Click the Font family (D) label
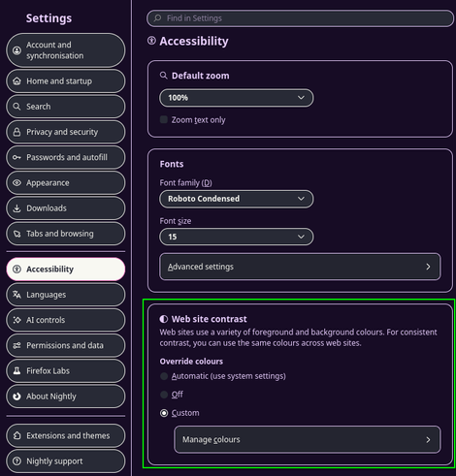Screen dimensions: 456x476 pos(185,183)
